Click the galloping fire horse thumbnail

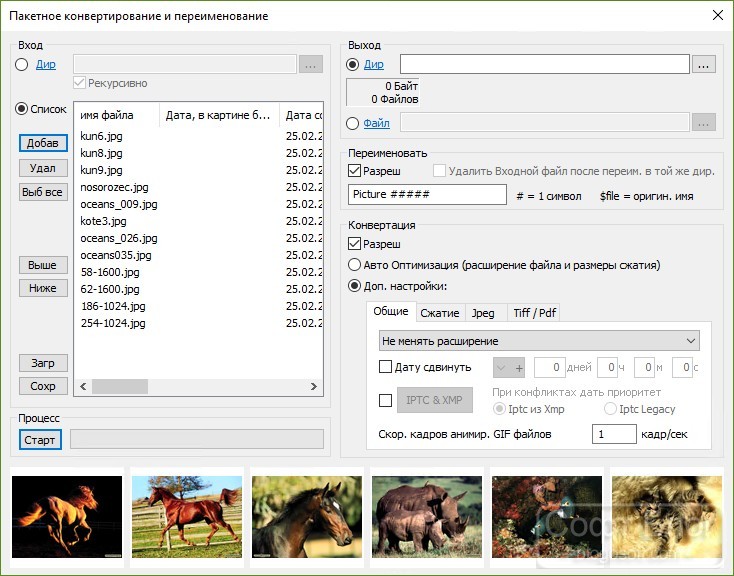click(x=67, y=517)
